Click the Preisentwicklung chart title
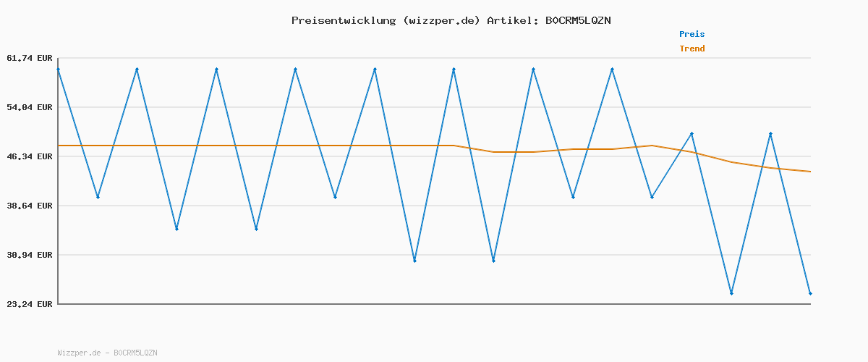The width and height of the screenshot is (868, 362). point(451,20)
